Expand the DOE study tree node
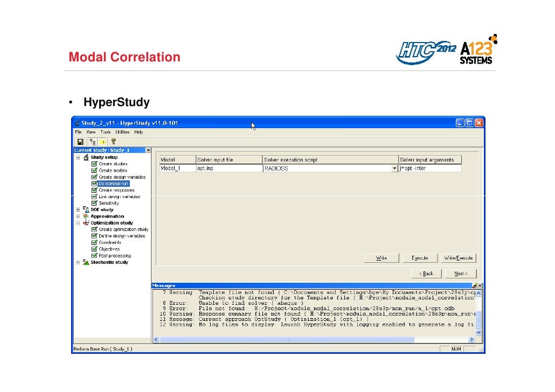 tap(78, 209)
